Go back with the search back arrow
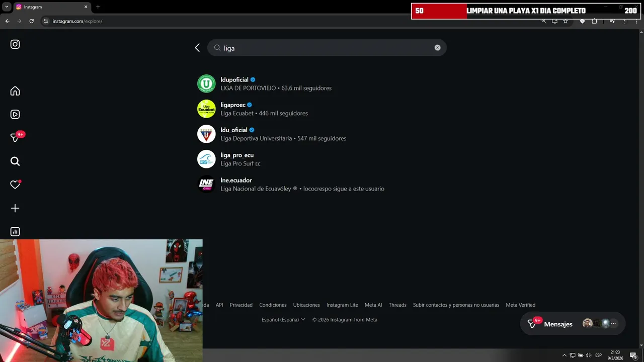 [197, 48]
